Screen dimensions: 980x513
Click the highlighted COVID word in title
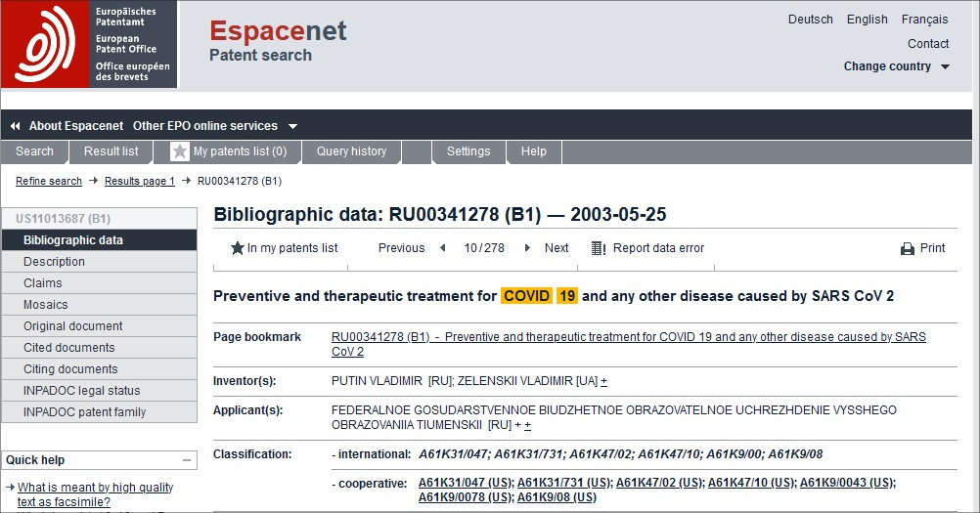tap(527, 296)
